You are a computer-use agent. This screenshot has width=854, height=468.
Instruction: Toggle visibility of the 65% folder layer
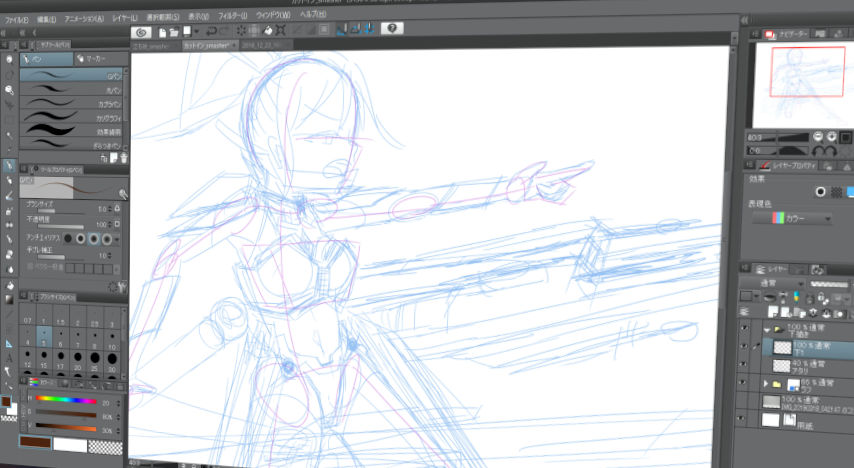(742, 383)
